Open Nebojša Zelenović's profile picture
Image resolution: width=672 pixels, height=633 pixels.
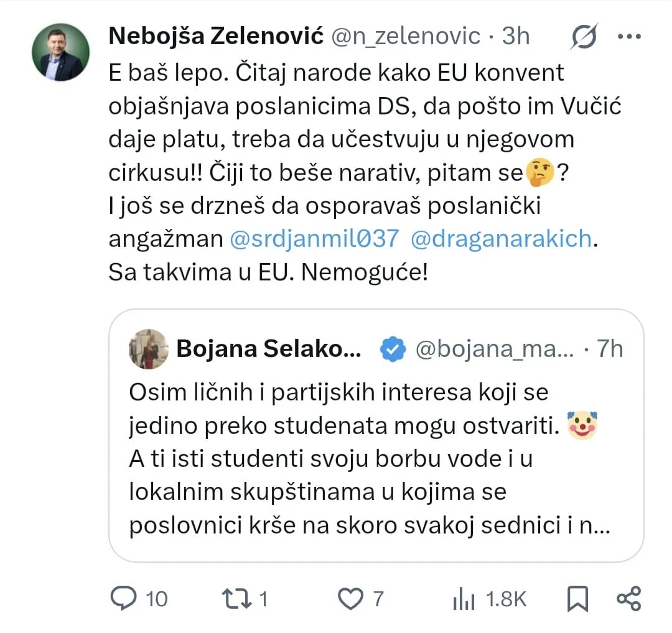[x=61, y=52]
